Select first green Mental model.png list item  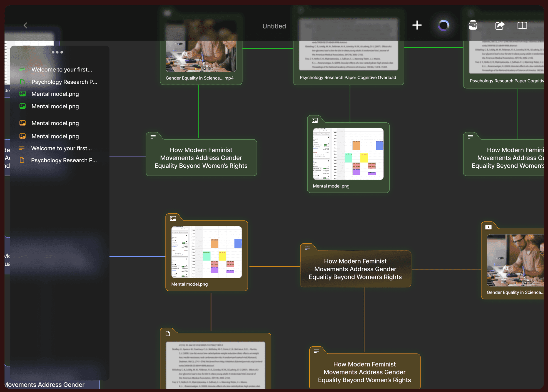pos(55,94)
